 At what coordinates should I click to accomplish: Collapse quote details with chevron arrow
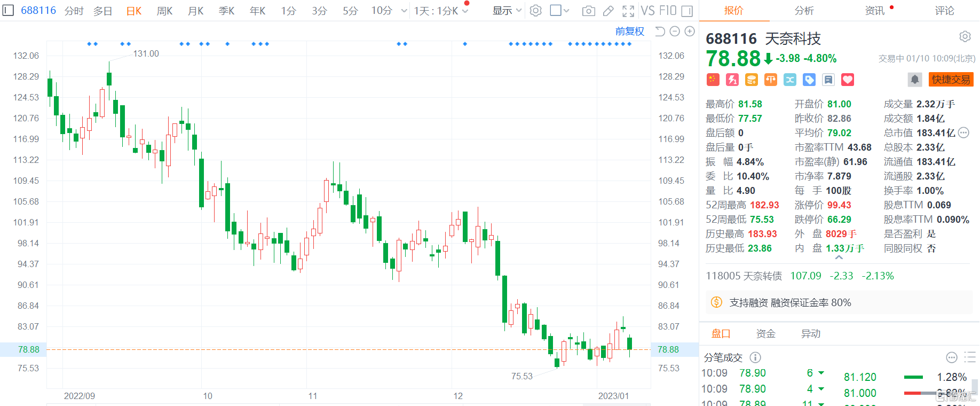[839, 257]
